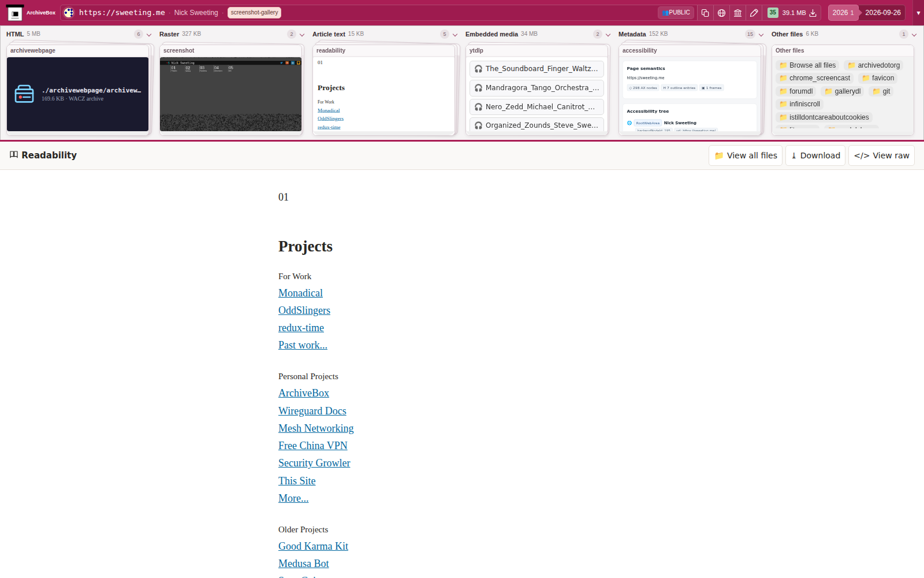Viewport: 924px width, 578px height.
Task: Expand the Embedded media group chevron
Action: [608, 35]
